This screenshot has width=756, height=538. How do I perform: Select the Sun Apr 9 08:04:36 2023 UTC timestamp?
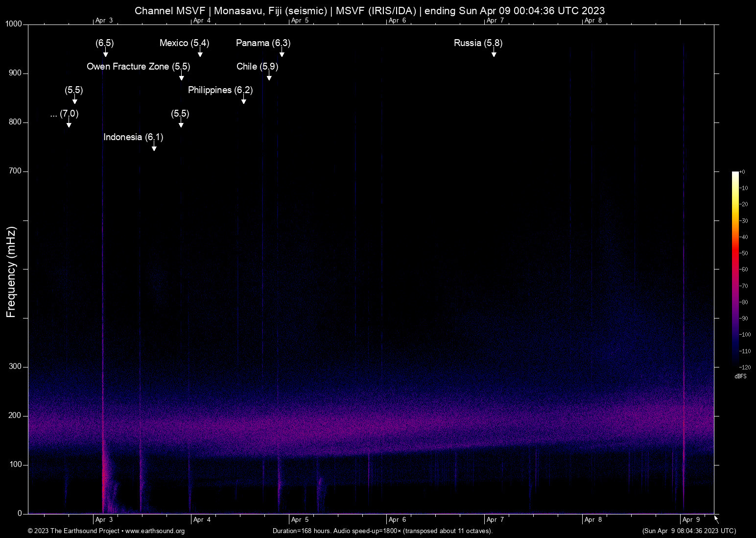pos(689,531)
